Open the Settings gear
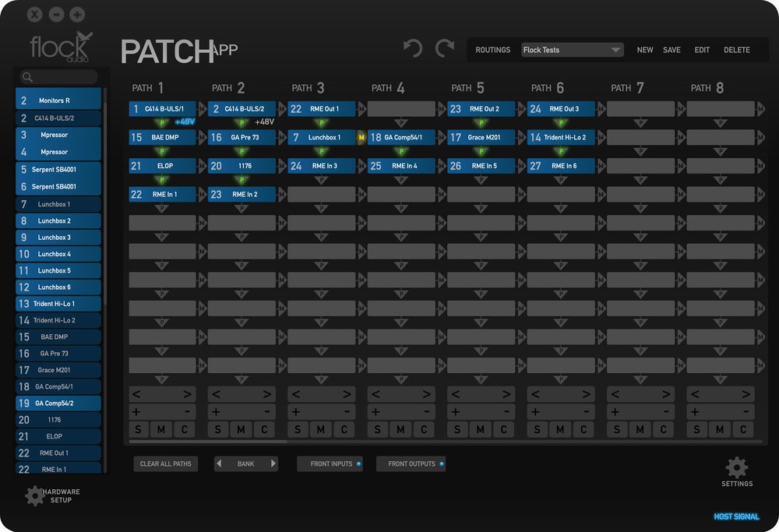779x532 pixels. tap(737, 467)
